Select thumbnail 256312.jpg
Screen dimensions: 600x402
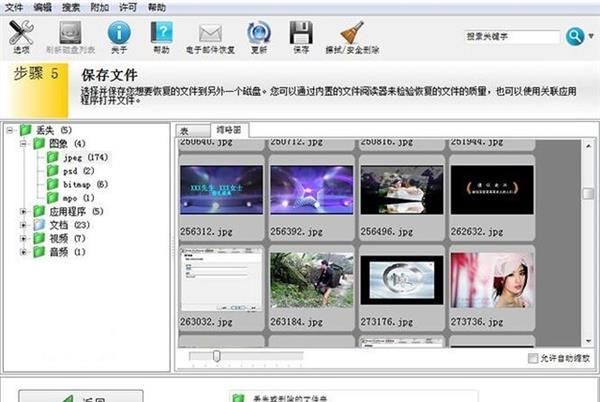tap(221, 190)
